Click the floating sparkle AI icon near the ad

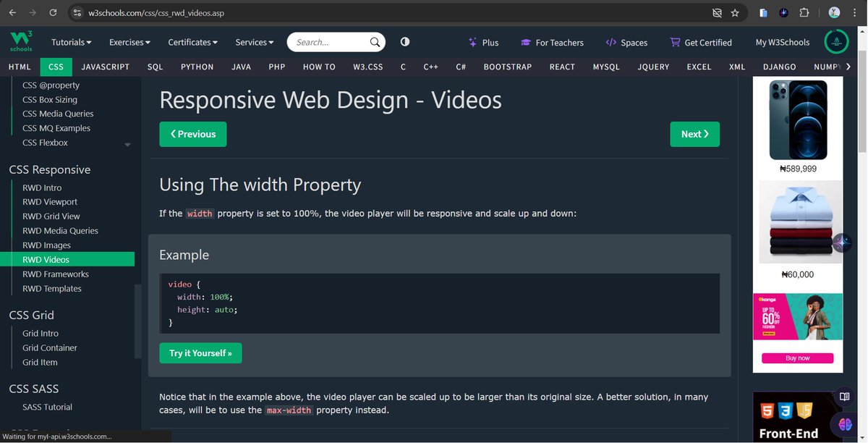tap(843, 243)
